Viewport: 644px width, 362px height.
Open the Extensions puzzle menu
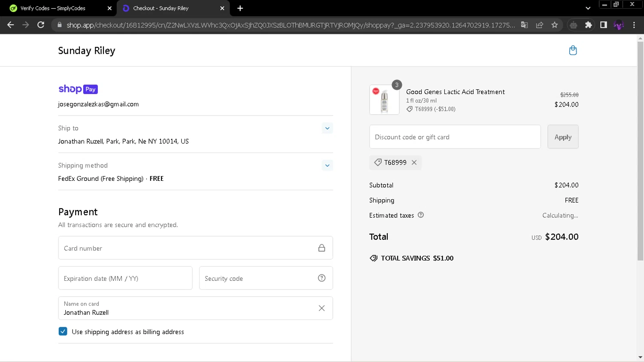[x=589, y=25]
